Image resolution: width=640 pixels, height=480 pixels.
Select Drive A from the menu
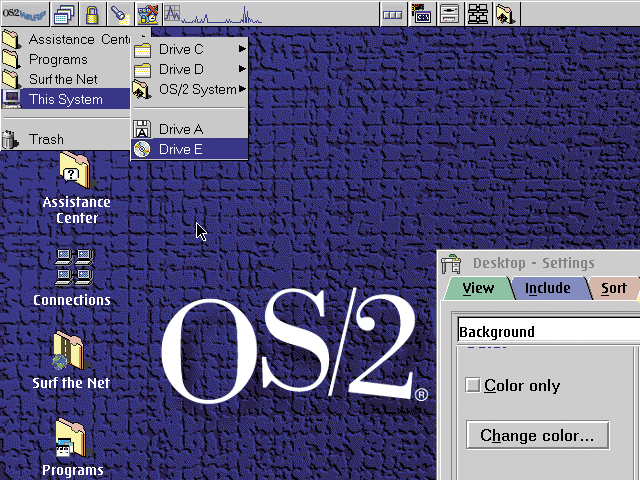(x=190, y=129)
